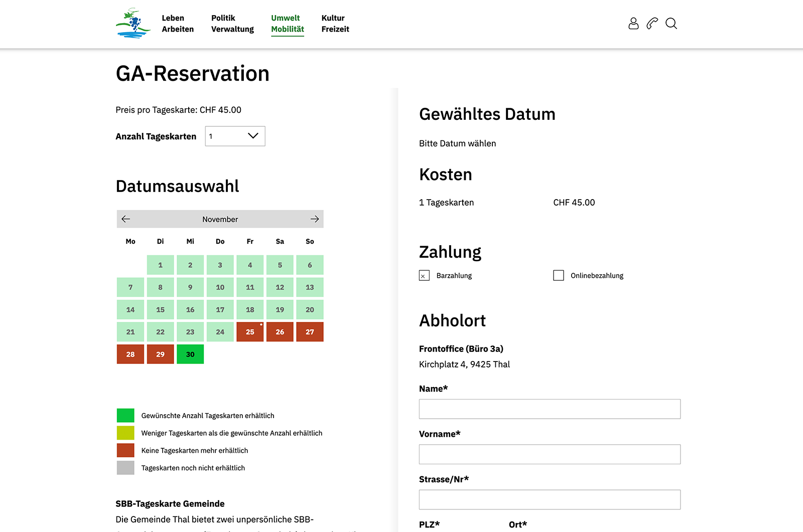The image size is (803, 532).
Task: Enable Onlinebezahlung payment option
Action: click(558, 275)
